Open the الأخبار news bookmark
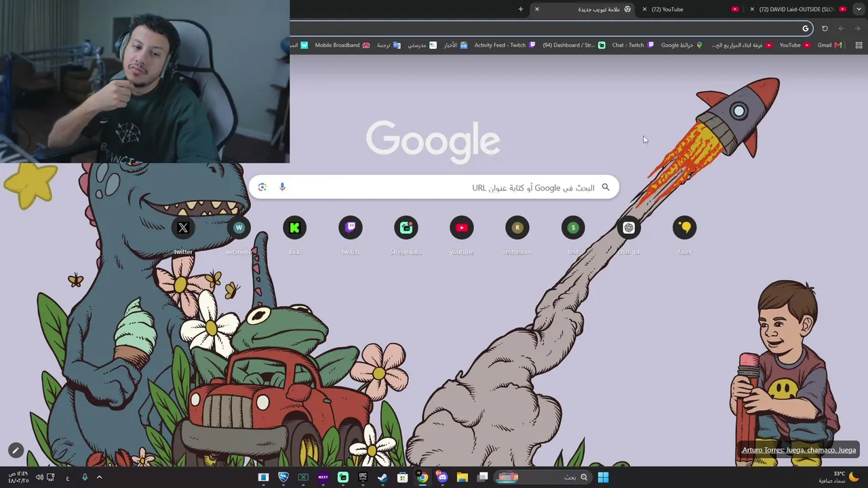Viewport: 868px width, 488px height. 456,45
